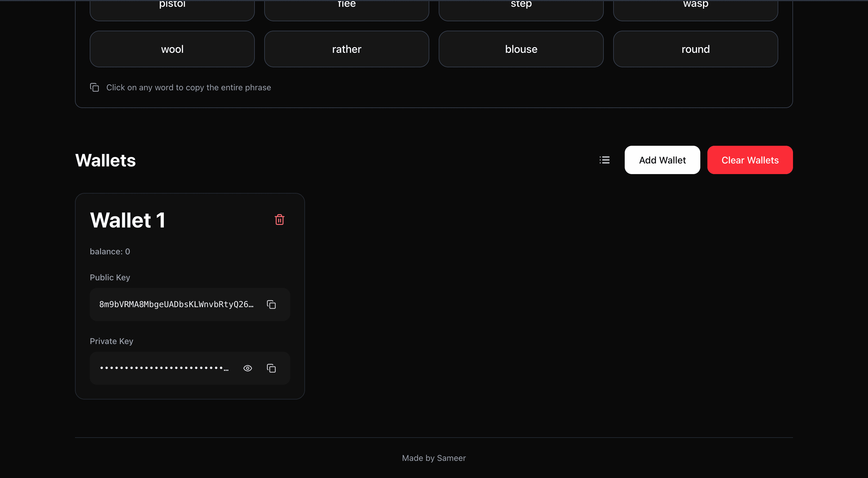Click the Add Wallet button
This screenshot has height=478, width=868.
662,160
